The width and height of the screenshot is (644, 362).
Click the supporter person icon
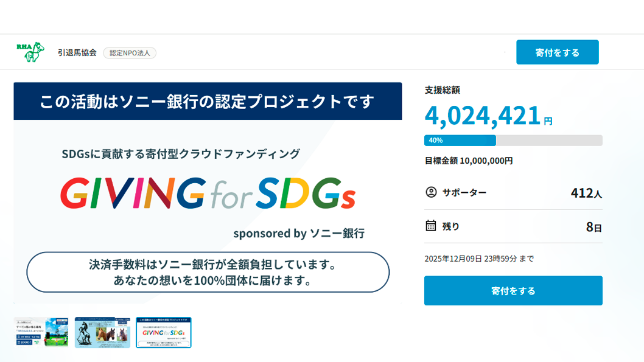click(431, 192)
